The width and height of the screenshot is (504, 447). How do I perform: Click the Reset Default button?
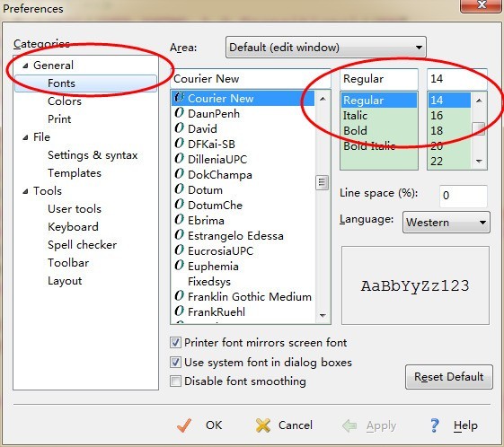pyautogui.click(x=448, y=377)
